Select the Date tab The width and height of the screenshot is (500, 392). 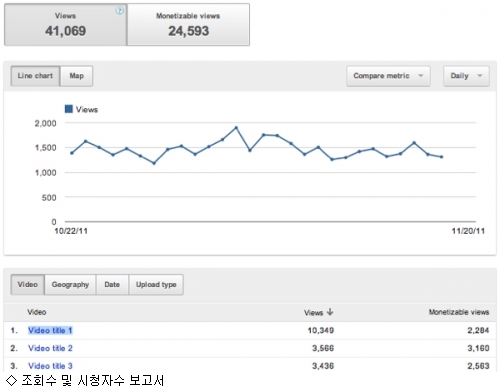(112, 285)
